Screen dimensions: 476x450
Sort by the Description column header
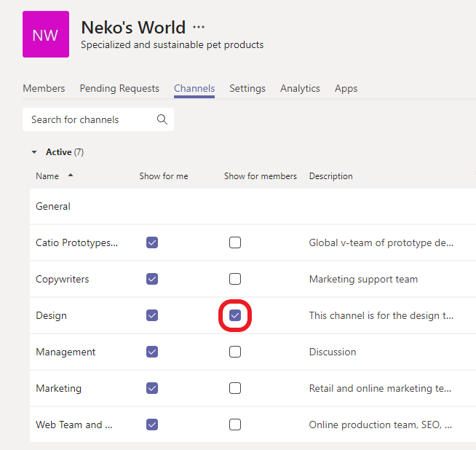click(330, 176)
